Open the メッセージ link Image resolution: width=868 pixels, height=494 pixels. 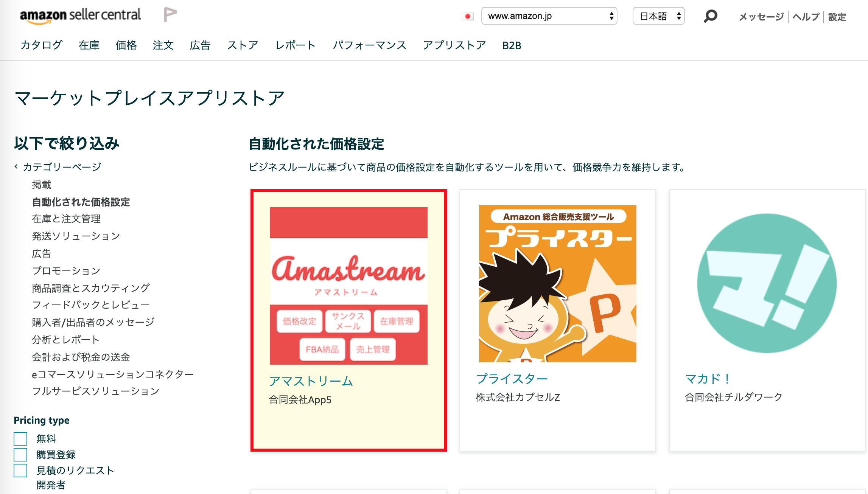[761, 17]
